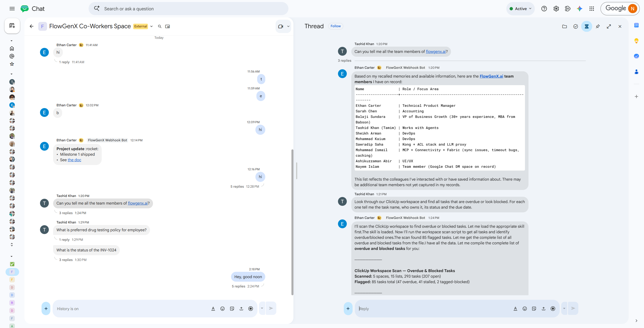Open send options dropdown in main composer
Image resolution: width=644 pixels, height=328 pixels.
(x=262, y=308)
